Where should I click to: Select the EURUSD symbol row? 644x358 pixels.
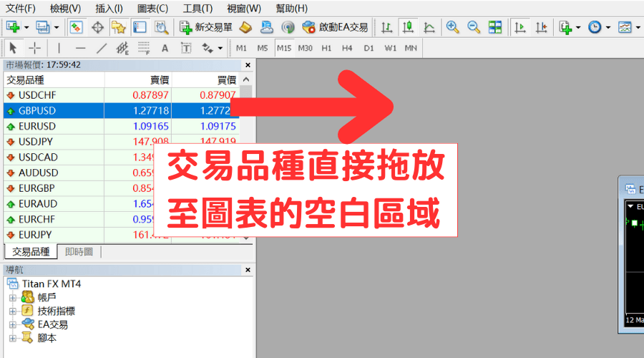(x=122, y=126)
